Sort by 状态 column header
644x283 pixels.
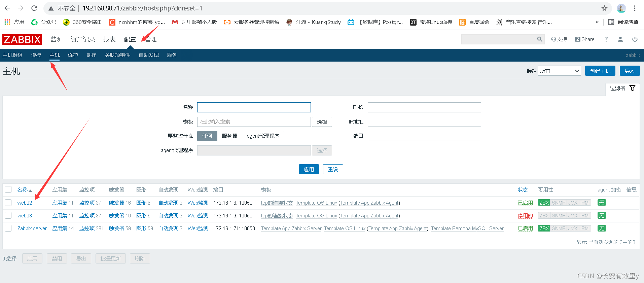point(523,190)
